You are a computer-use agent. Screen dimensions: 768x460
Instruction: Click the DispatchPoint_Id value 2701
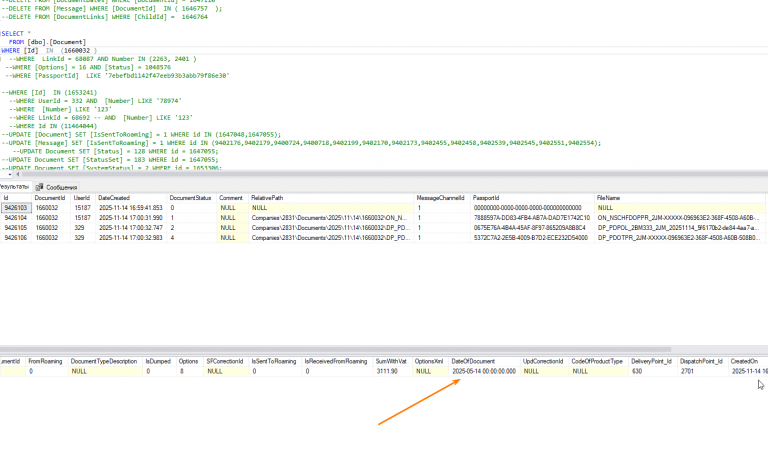(702, 371)
